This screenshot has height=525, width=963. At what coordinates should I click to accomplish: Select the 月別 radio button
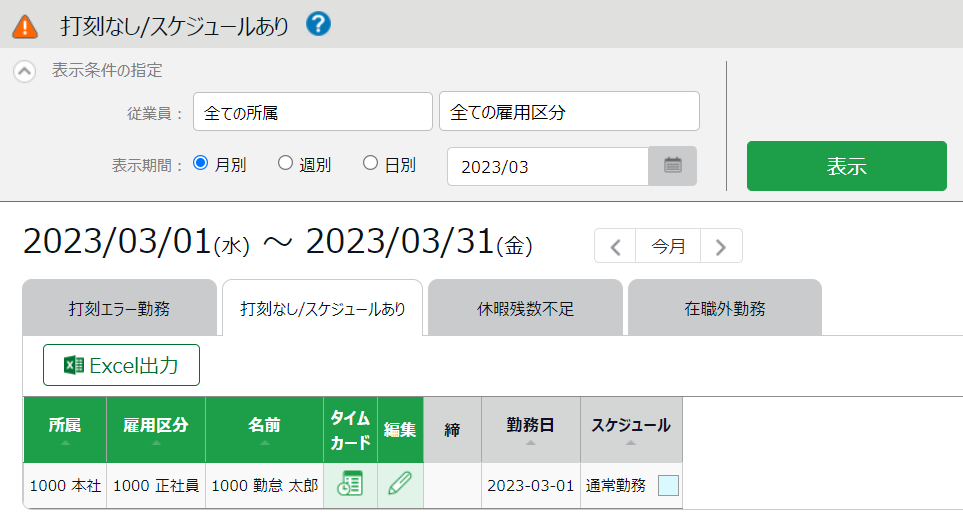tap(200, 163)
